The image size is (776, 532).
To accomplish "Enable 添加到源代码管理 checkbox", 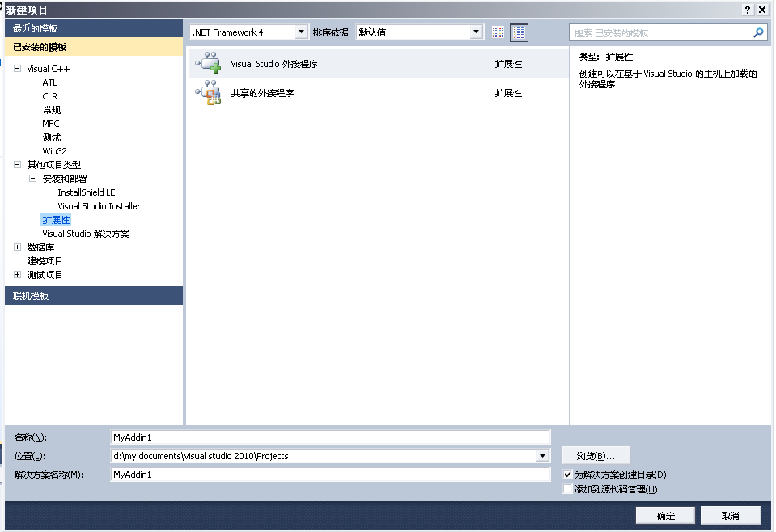I will [568, 489].
